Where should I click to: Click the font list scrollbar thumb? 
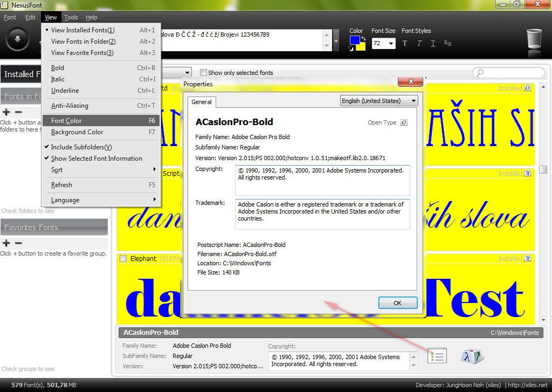coord(543,169)
